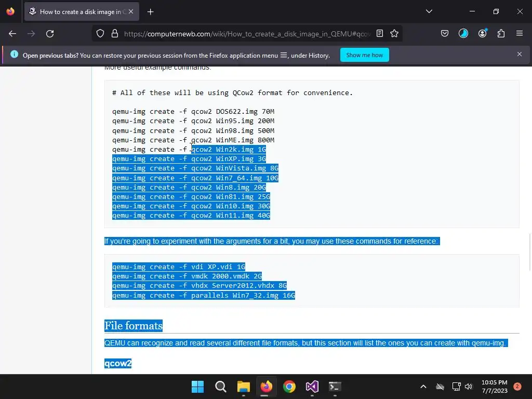The image size is (532, 399).
Task: Click the Firefox View icon
Action: (x=10, y=11)
